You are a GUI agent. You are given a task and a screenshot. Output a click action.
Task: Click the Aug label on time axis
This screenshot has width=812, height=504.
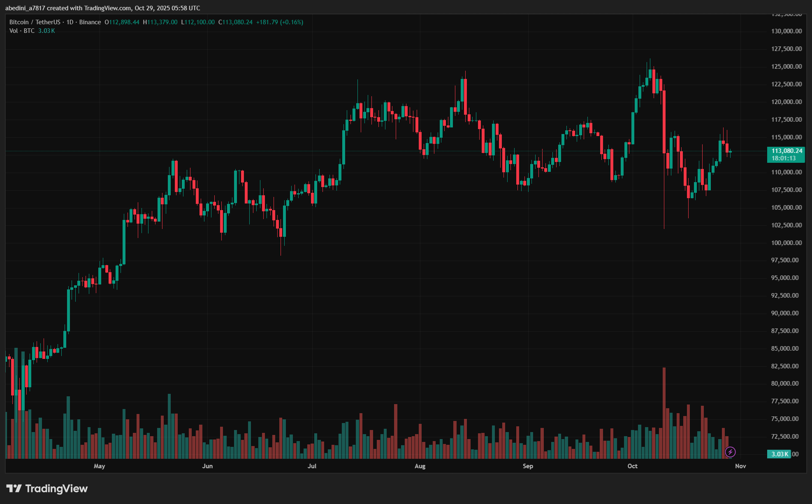pyautogui.click(x=420, y=466)
